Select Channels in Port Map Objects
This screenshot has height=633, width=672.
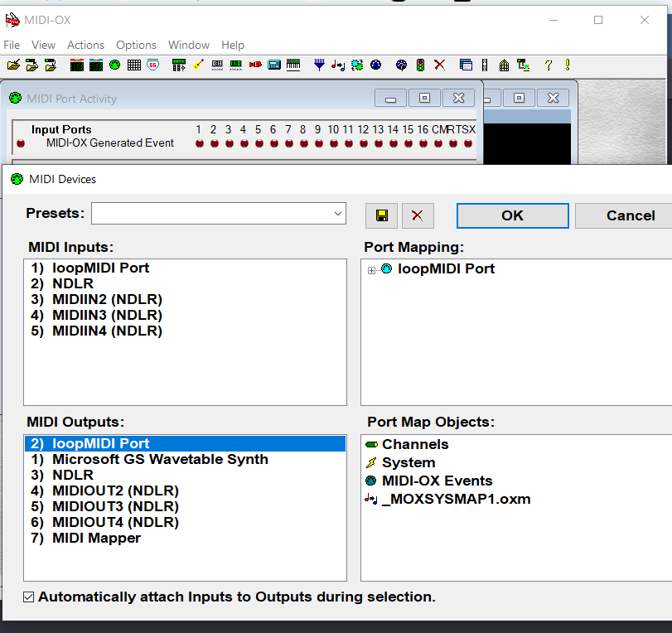coord(415,444)
